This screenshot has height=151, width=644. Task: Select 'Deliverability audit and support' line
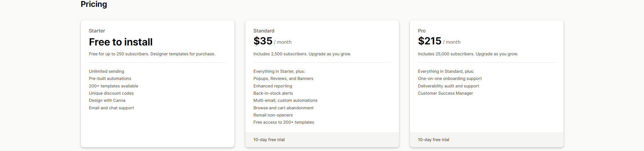pyautogui.click(x=448, y=86)
